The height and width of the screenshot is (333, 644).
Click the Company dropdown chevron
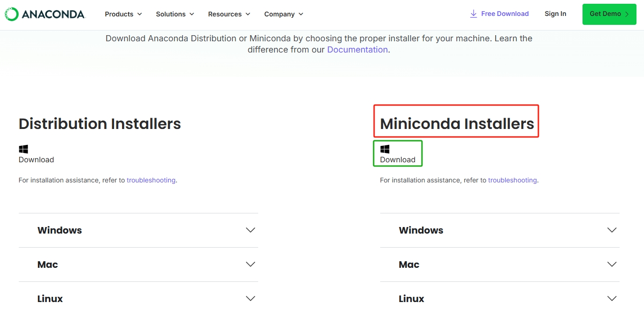(301, 14)
